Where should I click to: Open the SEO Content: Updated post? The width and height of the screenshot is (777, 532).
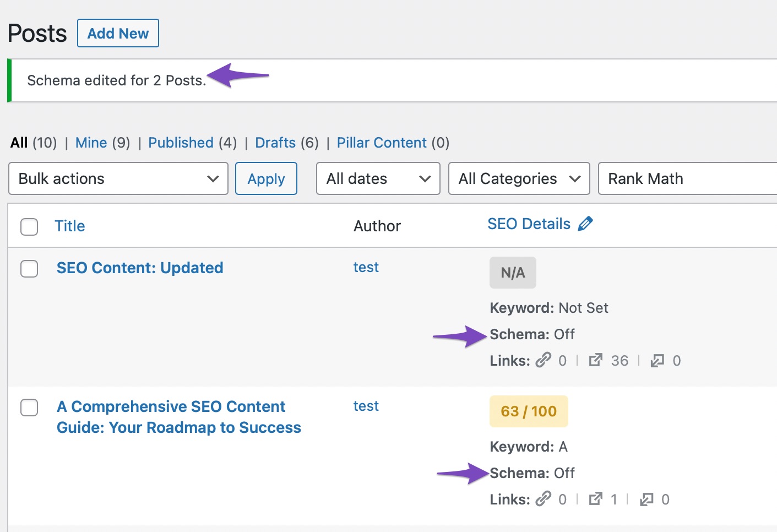tap(140, 268)
